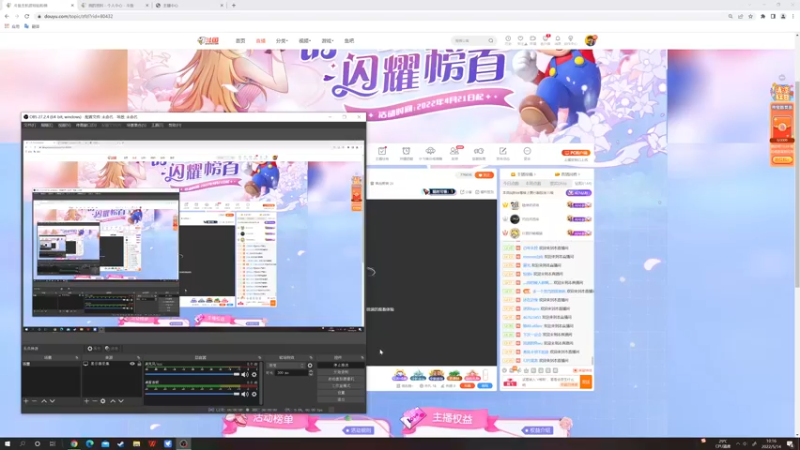The image size is (800, 450).
Task: Remove the scene with minus in OBS
Action: (34, 401)
